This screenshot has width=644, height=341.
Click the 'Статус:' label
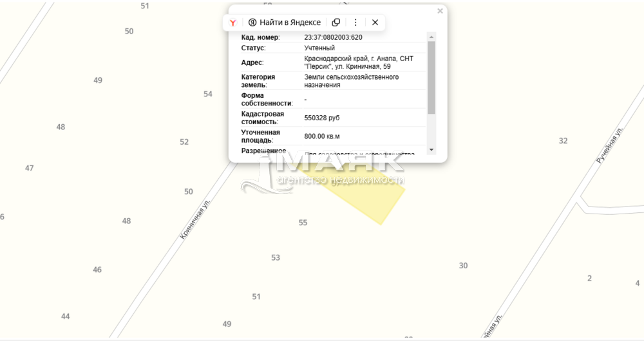(253, 48)
